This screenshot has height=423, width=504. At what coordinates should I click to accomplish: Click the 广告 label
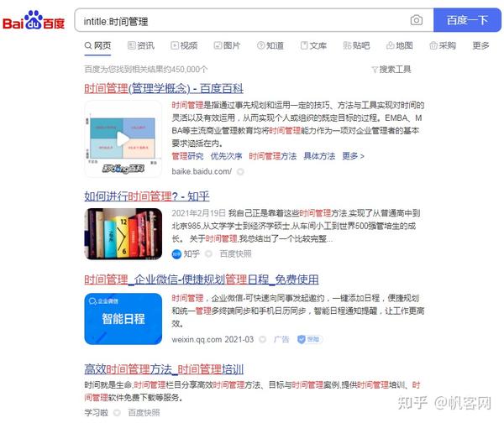[281, 340]
